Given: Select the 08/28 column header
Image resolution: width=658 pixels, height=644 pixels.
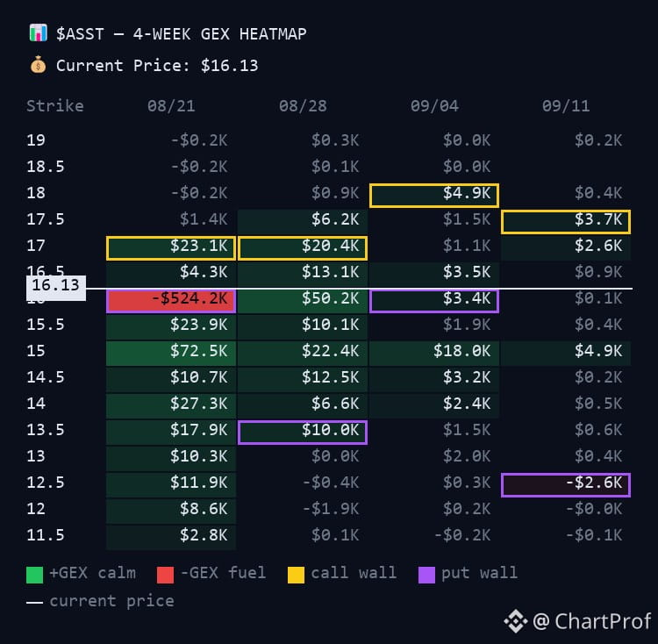Looking at the screenshot, I should pyautogui.click(x=303, y=106).
